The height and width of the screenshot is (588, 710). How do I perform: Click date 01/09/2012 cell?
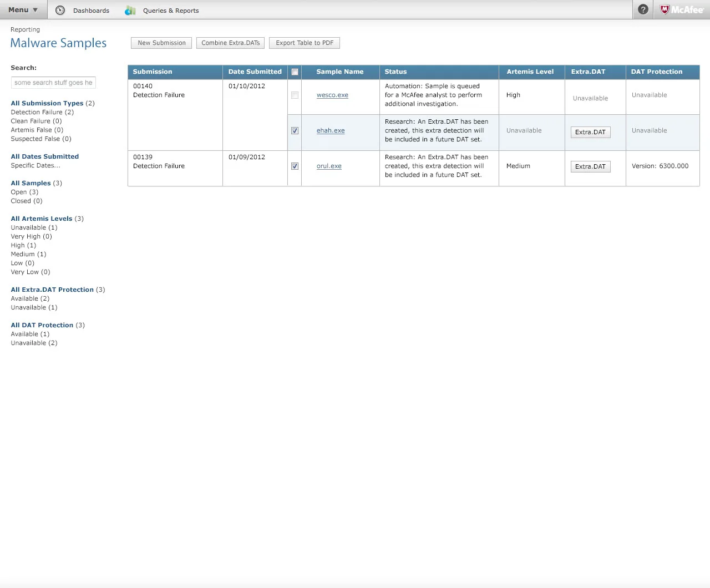[247, 157]
